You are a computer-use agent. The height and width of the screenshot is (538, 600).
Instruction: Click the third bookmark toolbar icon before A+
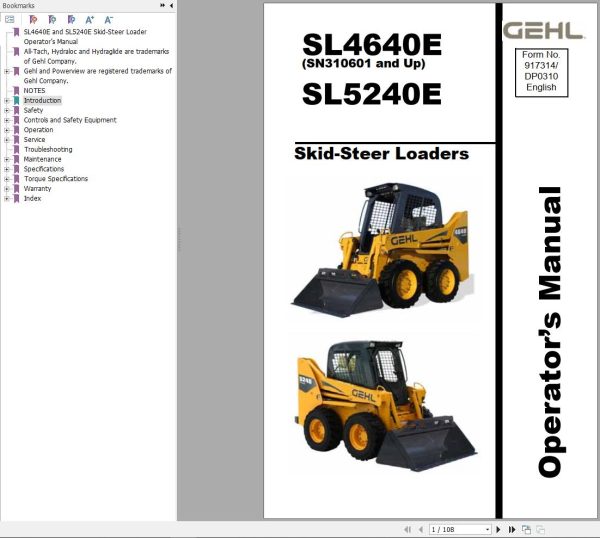tap(71, 20)
